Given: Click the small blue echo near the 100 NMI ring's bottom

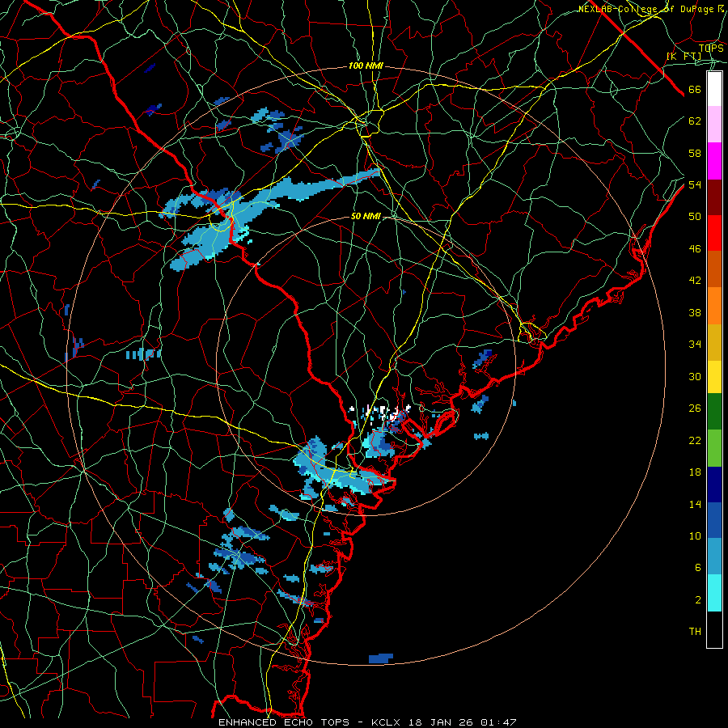Looking at the screenshot, I should pyautogui.click(x=381, y=658).
